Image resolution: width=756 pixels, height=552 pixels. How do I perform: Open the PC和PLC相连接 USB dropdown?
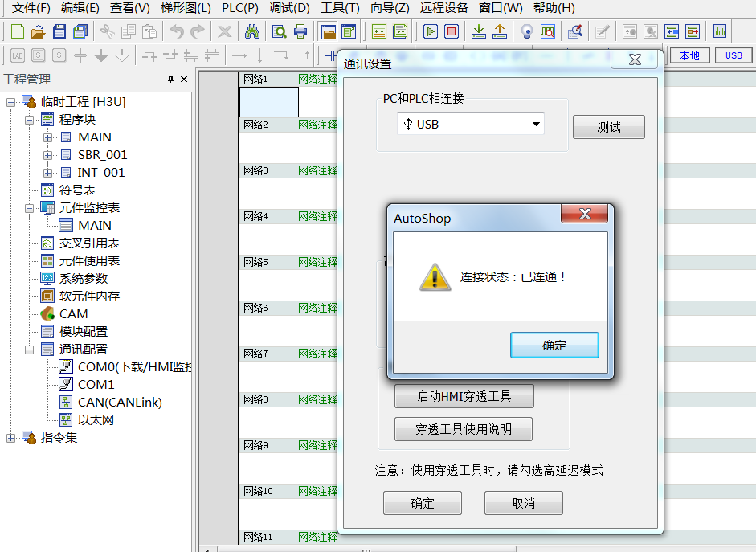tap(536, 125)
